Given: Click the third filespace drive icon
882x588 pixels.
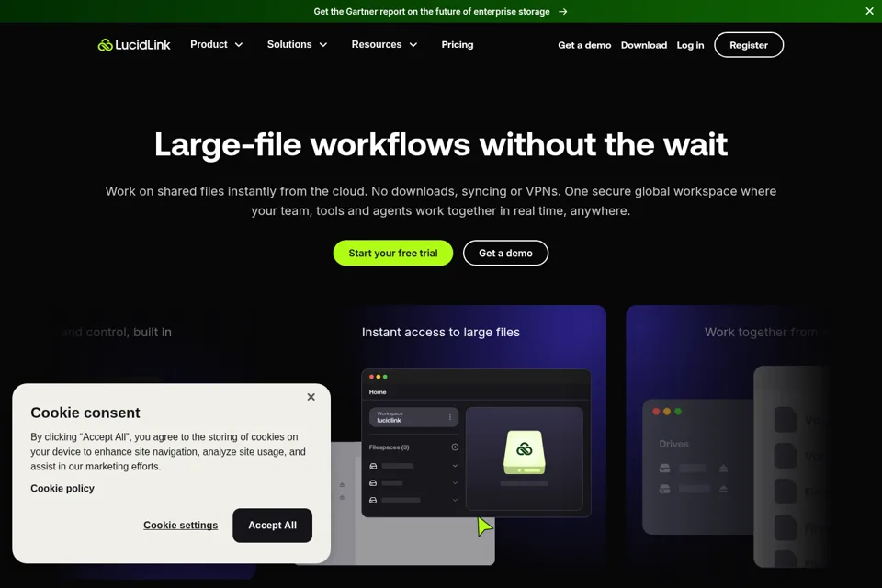Looking at the screenshot, I should [373, 500].
